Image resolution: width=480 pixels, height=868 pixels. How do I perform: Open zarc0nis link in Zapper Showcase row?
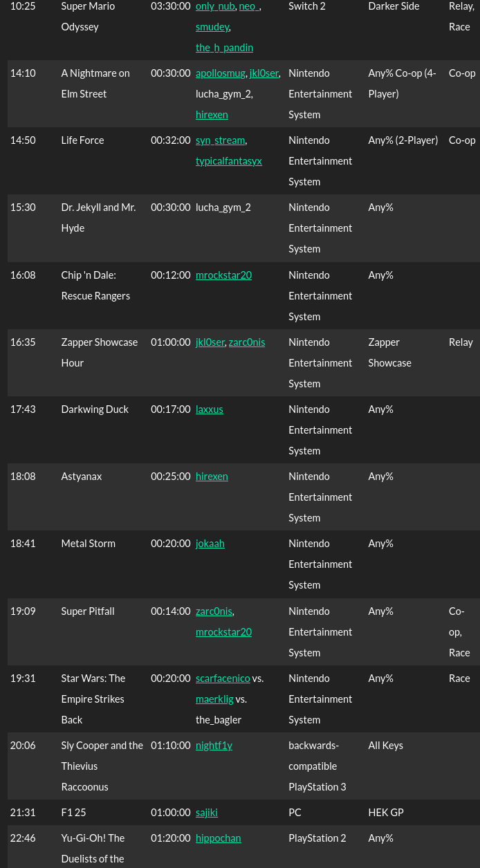(247, 342)
